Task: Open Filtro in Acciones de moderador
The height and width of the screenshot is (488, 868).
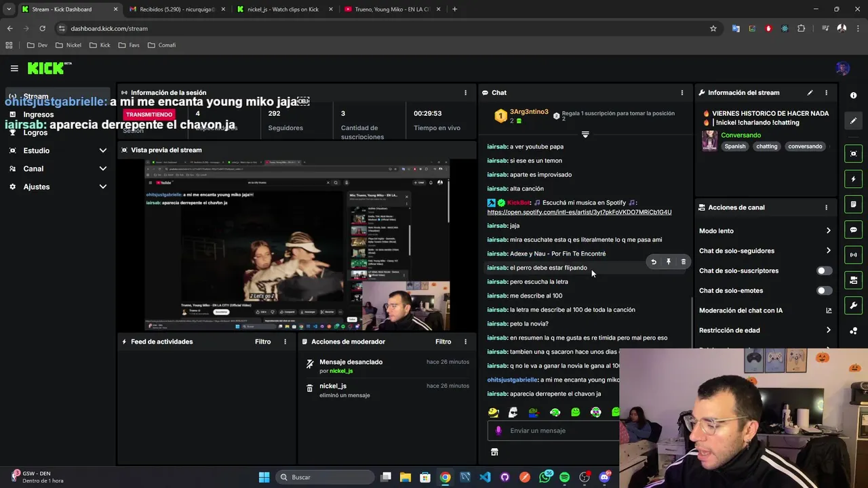Action: 443,342
